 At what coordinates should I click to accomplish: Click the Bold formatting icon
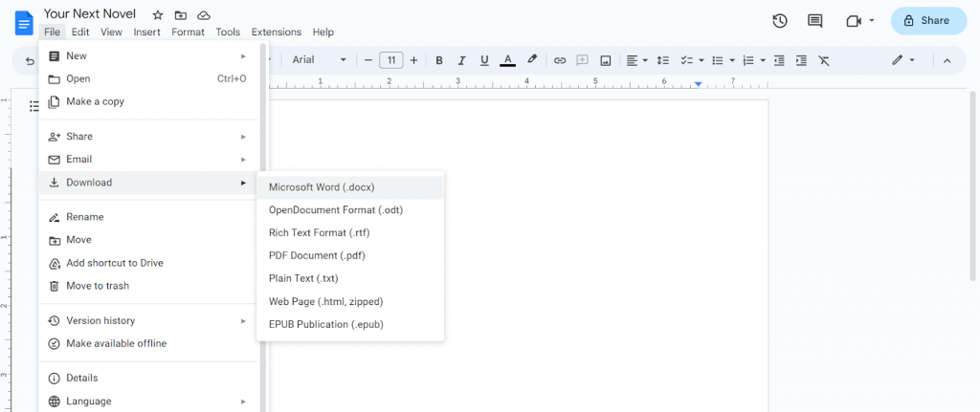(x=439, y=60)
